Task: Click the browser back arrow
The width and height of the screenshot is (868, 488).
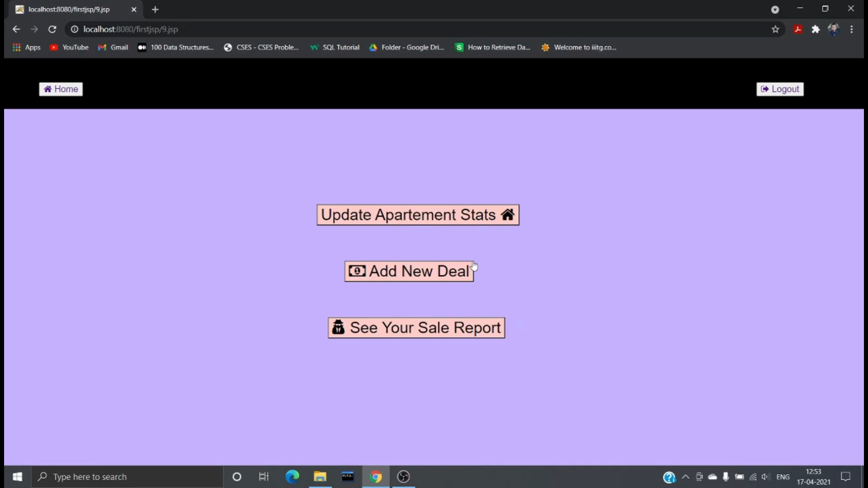Action: 16,29
